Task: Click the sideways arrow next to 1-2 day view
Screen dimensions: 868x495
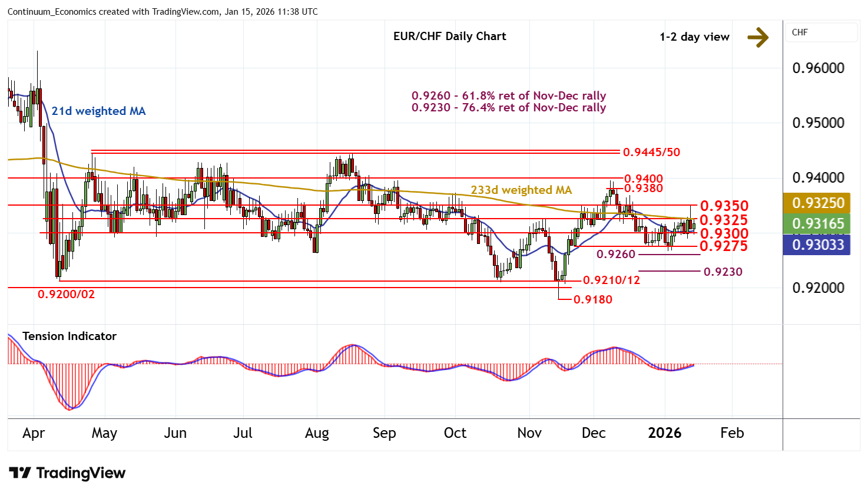Action: click(x=757, y=37)
